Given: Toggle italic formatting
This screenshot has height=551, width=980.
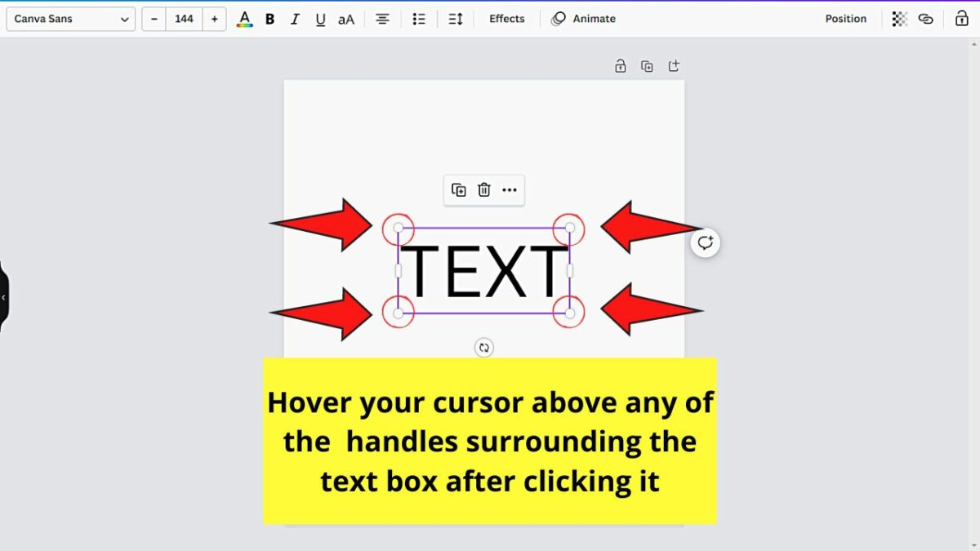Looking at the screenshot, I should (x=295, y=18).
